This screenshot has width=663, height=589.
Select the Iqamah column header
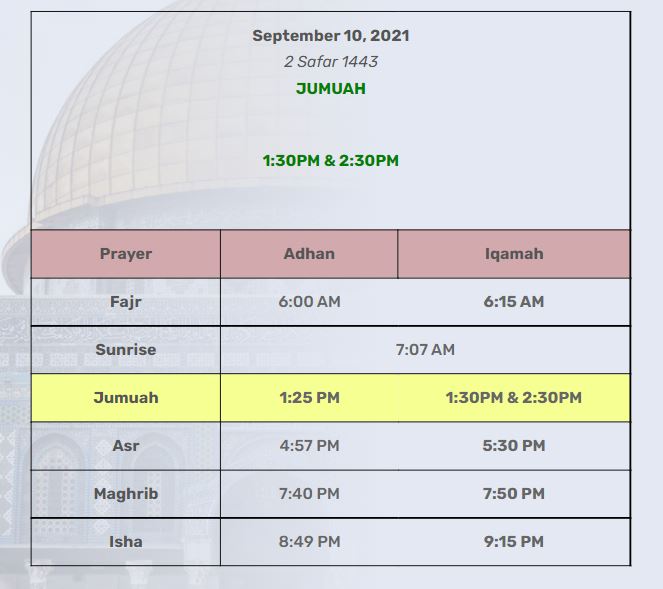point(514,254)
